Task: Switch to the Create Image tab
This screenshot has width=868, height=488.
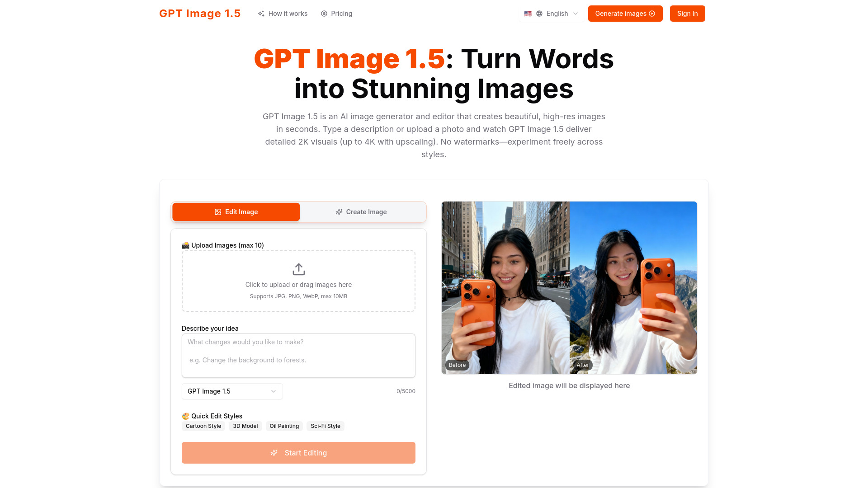Action: tap(362, 211)
